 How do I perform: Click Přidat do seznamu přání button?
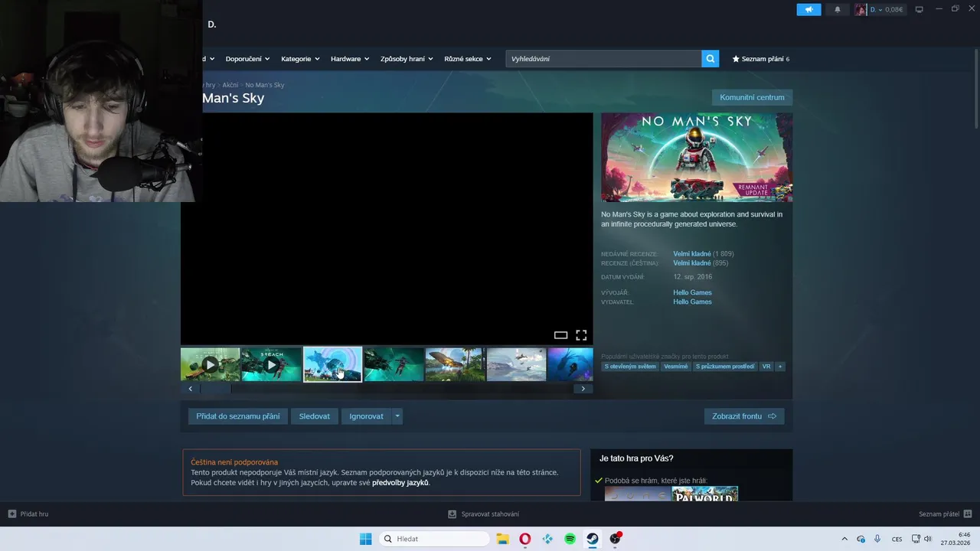[x=237, y=416]
